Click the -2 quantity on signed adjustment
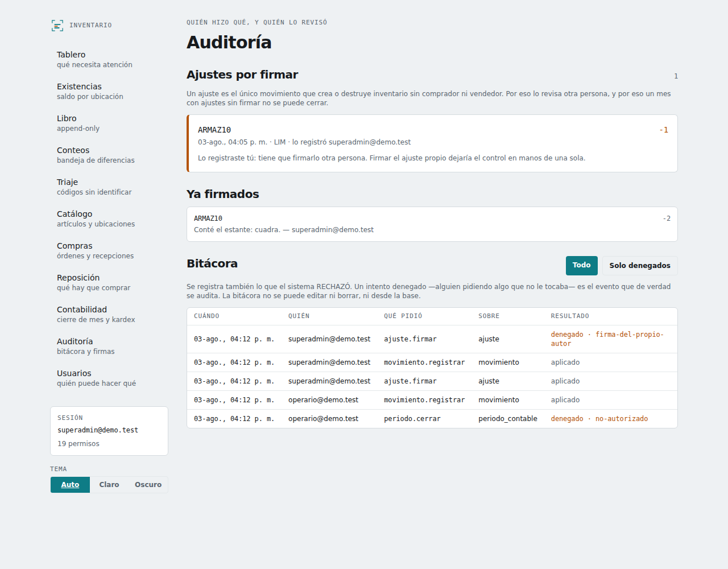This screenshot has width=728, height=569. [667, 218]
